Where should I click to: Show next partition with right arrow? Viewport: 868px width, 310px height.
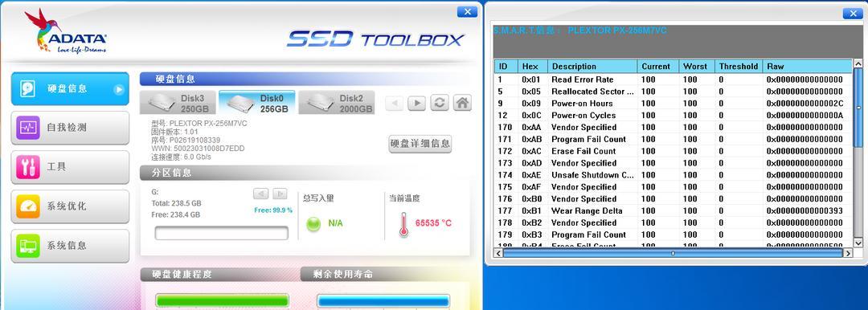point(280,194)
